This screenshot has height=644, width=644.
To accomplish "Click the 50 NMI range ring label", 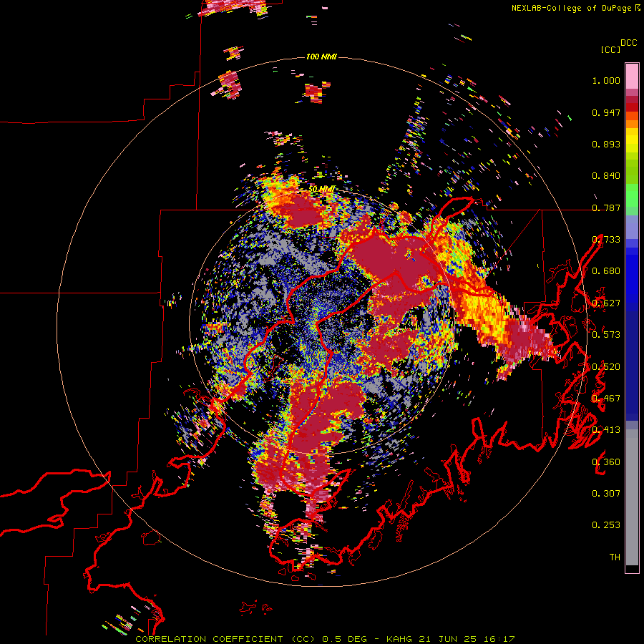I will (321, 189).
